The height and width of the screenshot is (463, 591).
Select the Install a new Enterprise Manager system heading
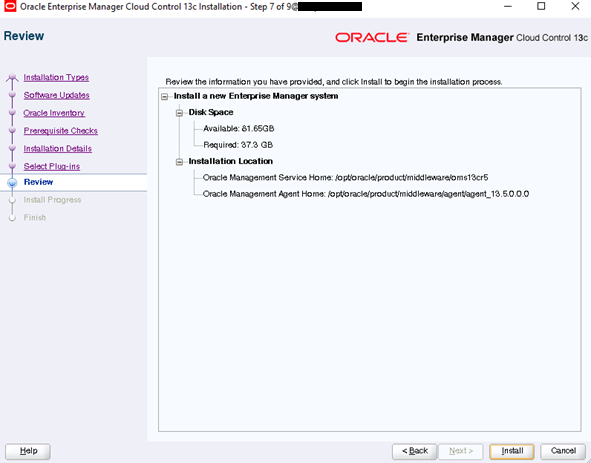point(256,96)
